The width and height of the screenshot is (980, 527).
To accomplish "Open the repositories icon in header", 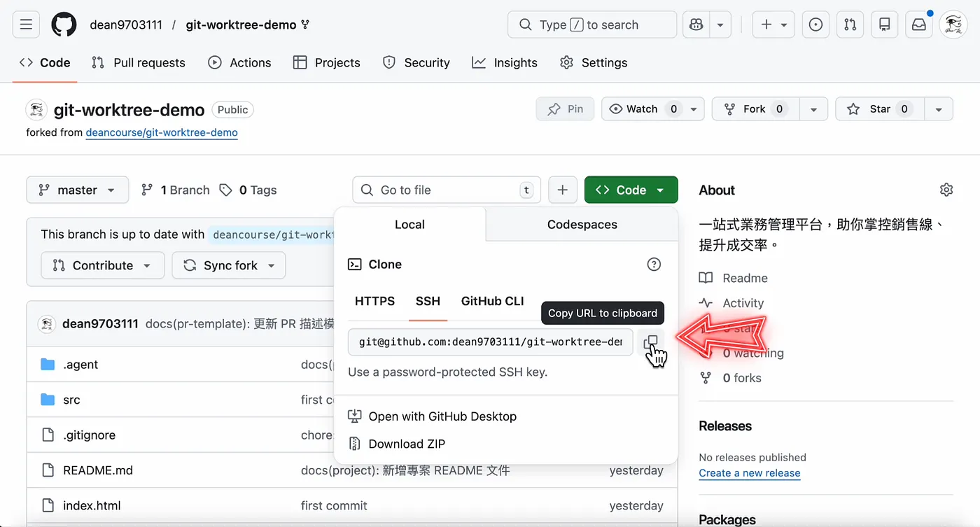I will pyautogui.click(x=885, y=24).
